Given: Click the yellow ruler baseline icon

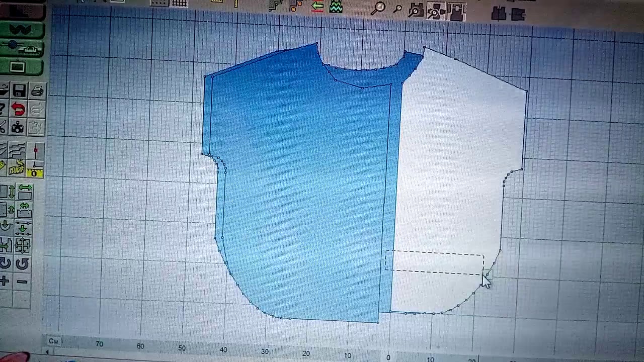Looking at the screenshot, I should tap(35, 170).
